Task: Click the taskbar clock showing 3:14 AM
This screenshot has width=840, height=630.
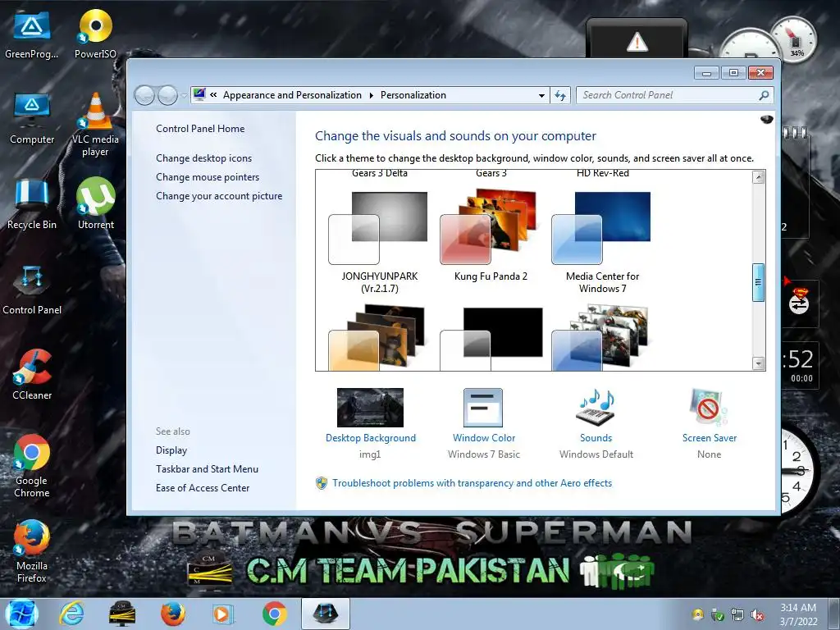Action: tap(798, 614)
